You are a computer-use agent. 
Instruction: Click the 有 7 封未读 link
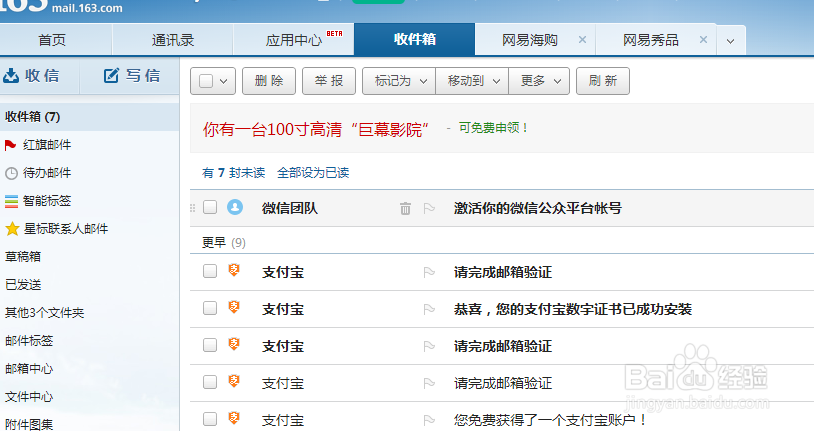coord(234,173)
